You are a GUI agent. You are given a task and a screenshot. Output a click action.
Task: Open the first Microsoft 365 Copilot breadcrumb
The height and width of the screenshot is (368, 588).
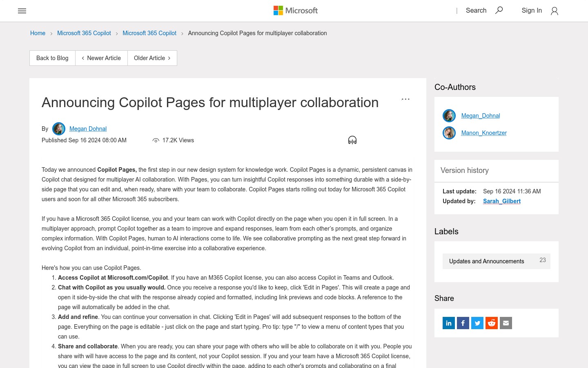click(84, 33)
